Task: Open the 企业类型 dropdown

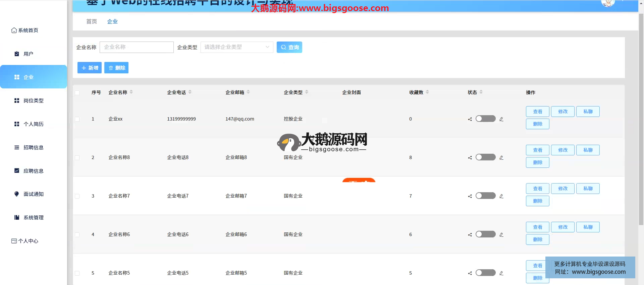Action: click(x=237, y=47)
